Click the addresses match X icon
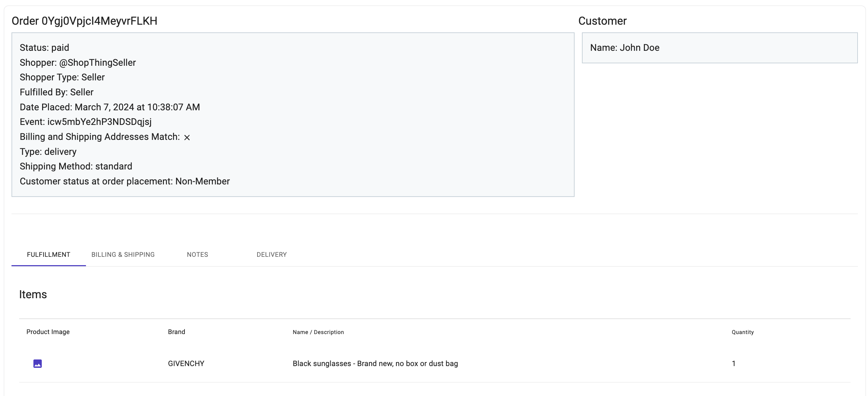Screen dimensions: 868x396 (187, 137)
